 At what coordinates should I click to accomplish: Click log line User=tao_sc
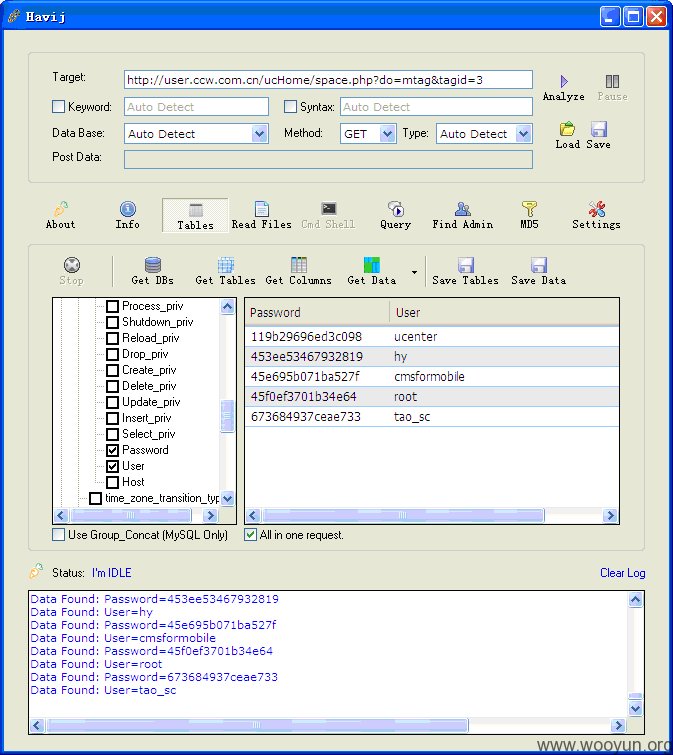[x=104, y=690]
